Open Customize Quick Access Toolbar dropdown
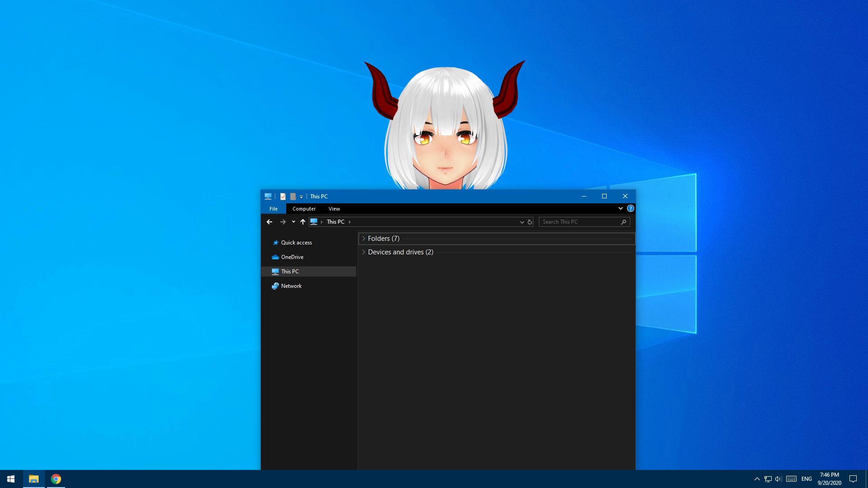Image resolution: width=868 pixels, height=488 pixels. [x=301, y=197]
